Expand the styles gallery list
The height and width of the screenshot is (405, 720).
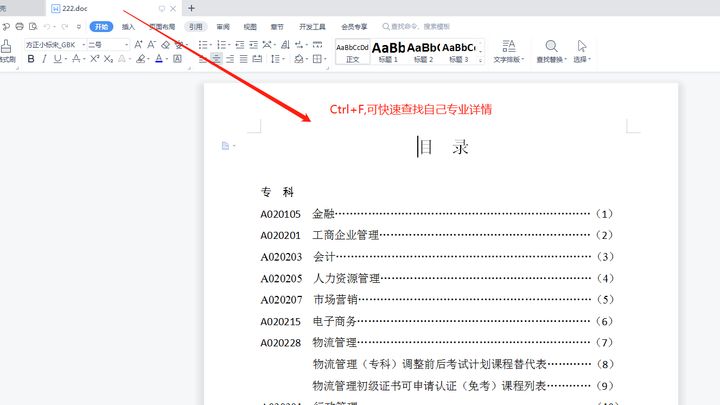click(481, 60)
